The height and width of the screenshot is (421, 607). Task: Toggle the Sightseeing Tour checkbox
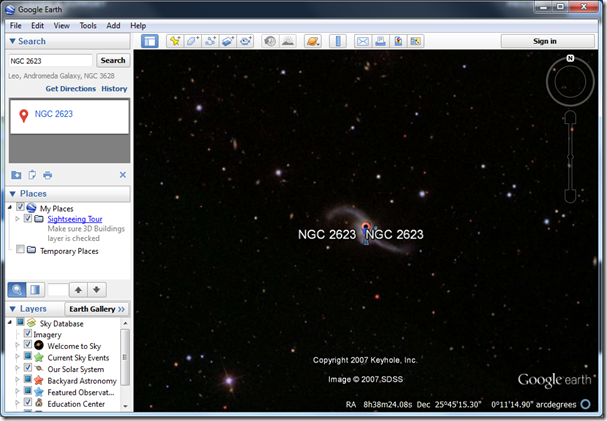(x=28, y=218)
